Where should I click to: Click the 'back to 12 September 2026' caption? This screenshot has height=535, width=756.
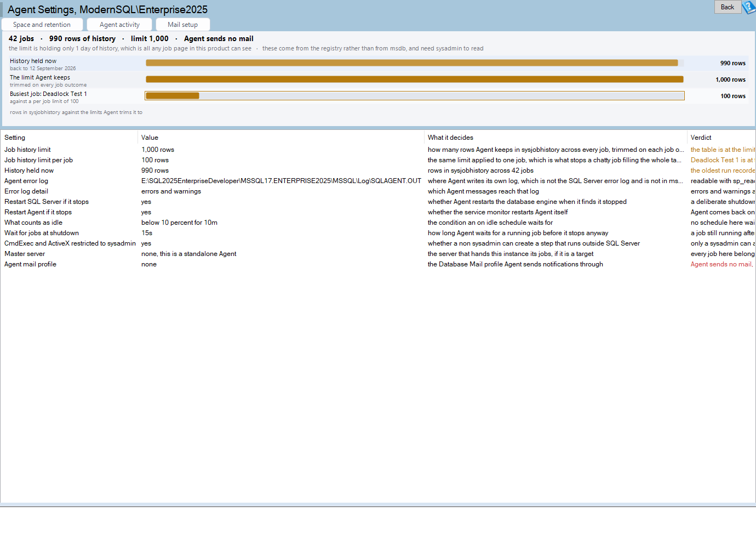[43, 69]
